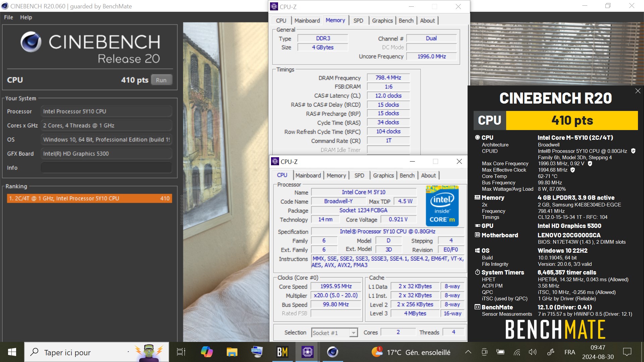
Task: Open the Windows Start menu
Action: point(12,352)
